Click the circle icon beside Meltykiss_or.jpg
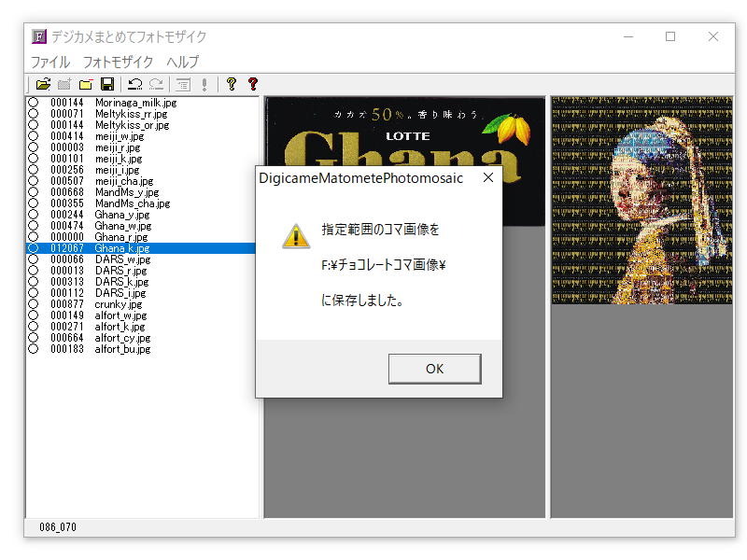Viewport: 747px width, 560px height. click(x=34, y=125)
